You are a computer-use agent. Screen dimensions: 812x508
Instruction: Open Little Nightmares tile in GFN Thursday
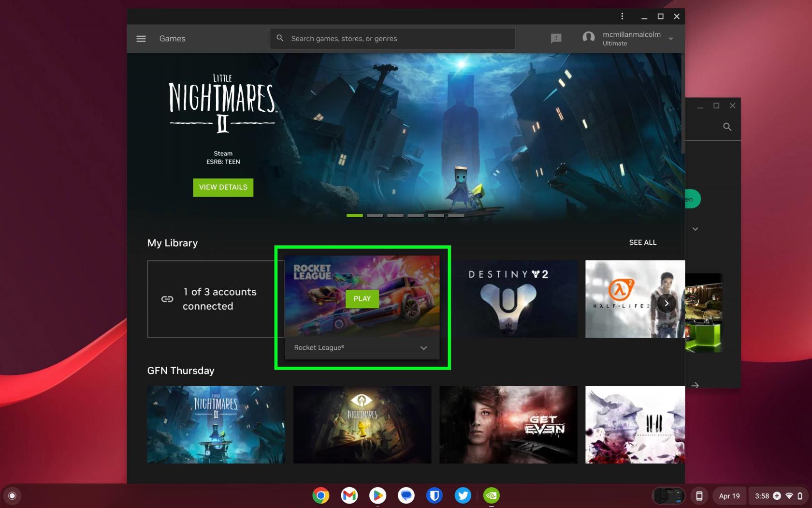(x=362, y=425)
